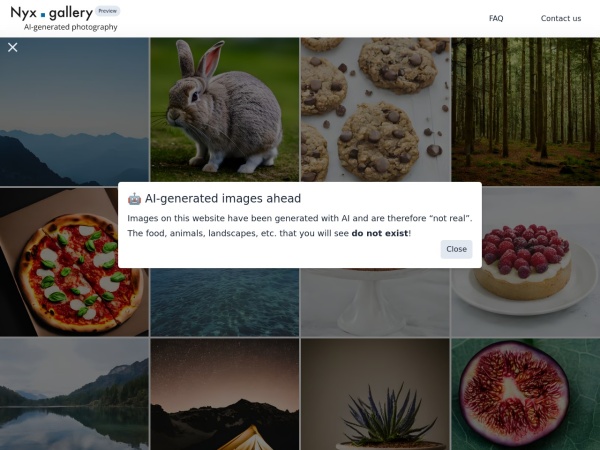600x450 pixels.
Task: Click the AI-generated photography tagline
Action: coord(71,27)
